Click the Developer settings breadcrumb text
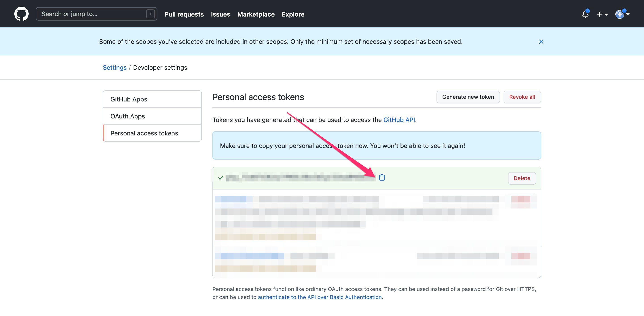 point(160,67)
